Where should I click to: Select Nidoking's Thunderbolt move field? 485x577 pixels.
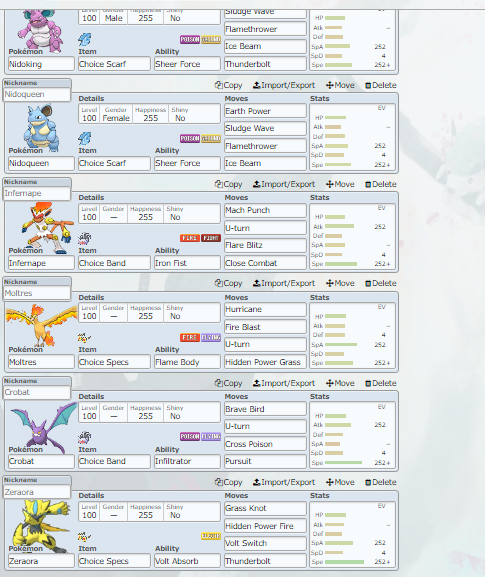click(x=265, y=64)
